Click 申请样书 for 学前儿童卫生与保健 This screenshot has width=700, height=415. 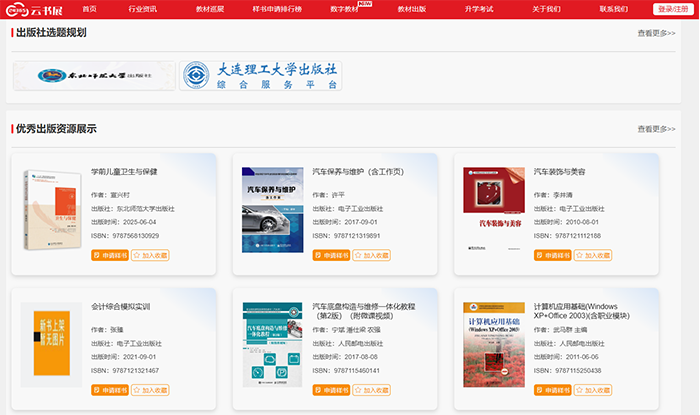coord(108,255)
